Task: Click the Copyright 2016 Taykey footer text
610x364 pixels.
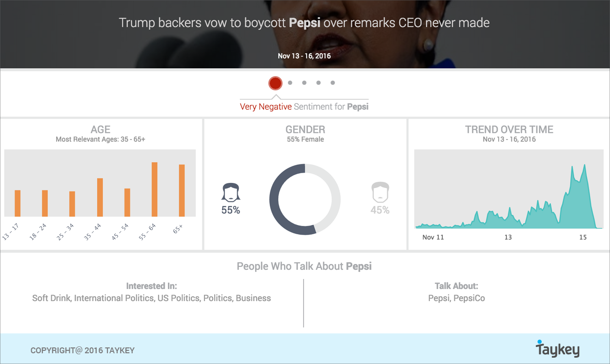Action: pos(82,350)
